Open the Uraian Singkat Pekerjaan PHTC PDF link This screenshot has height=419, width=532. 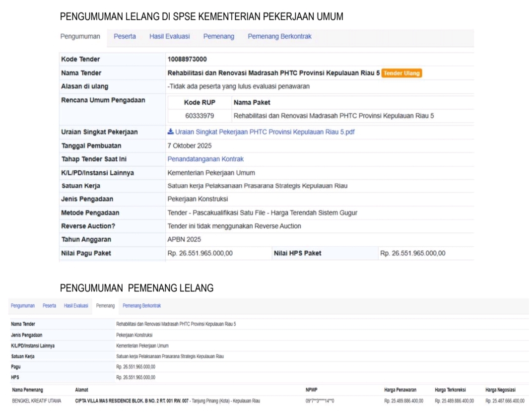click(265, 132)
